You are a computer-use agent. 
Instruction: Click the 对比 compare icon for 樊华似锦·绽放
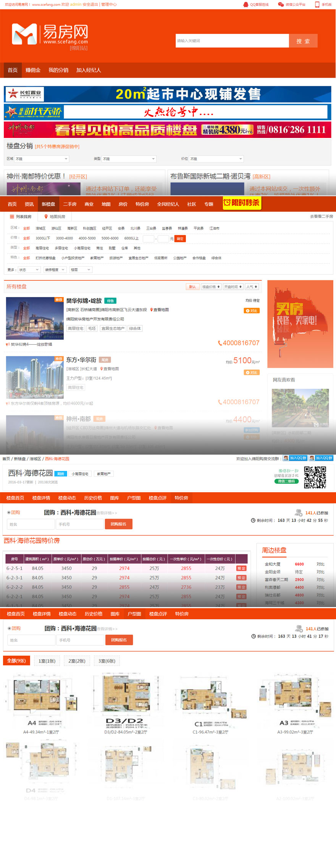click(252, 311)
